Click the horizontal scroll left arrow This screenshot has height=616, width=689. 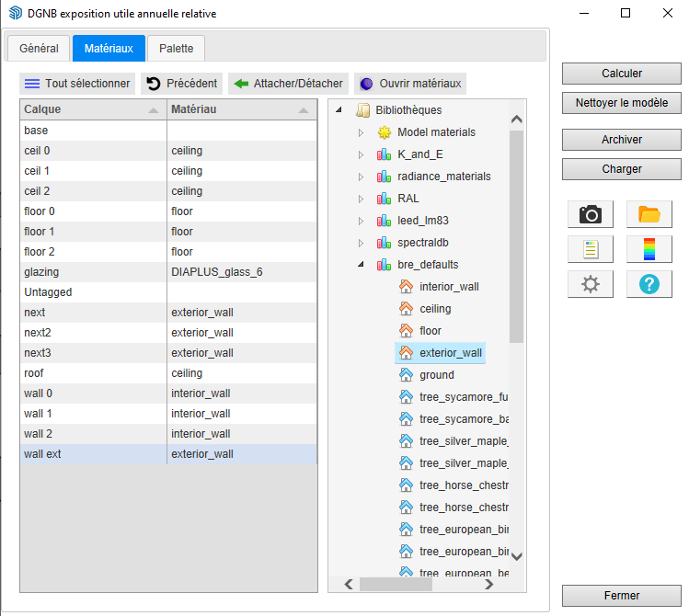coord(349,585)
